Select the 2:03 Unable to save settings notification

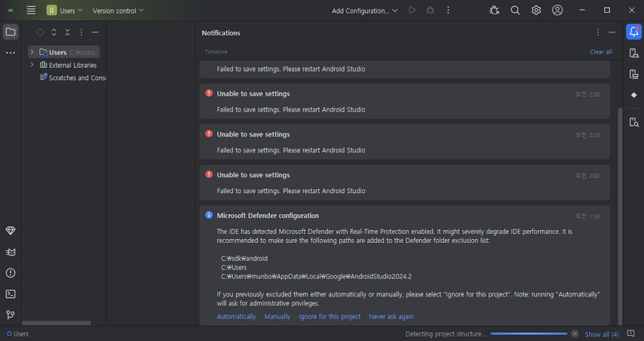point(404,142)
